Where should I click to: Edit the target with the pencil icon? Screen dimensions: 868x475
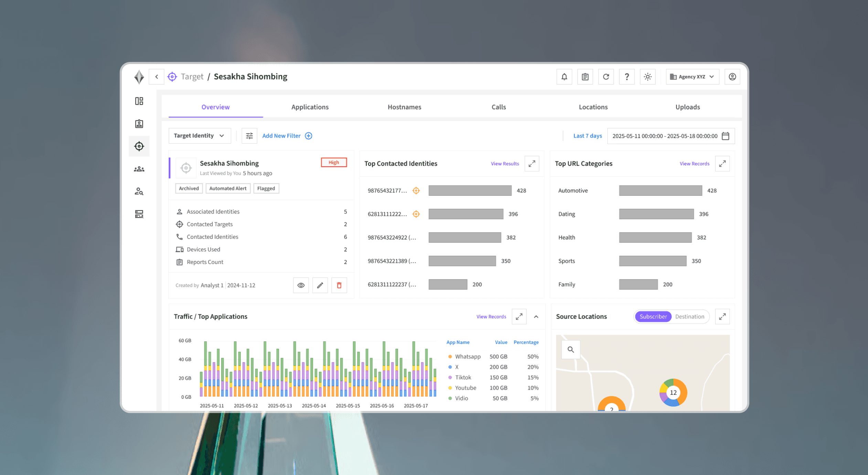[320, 285]
